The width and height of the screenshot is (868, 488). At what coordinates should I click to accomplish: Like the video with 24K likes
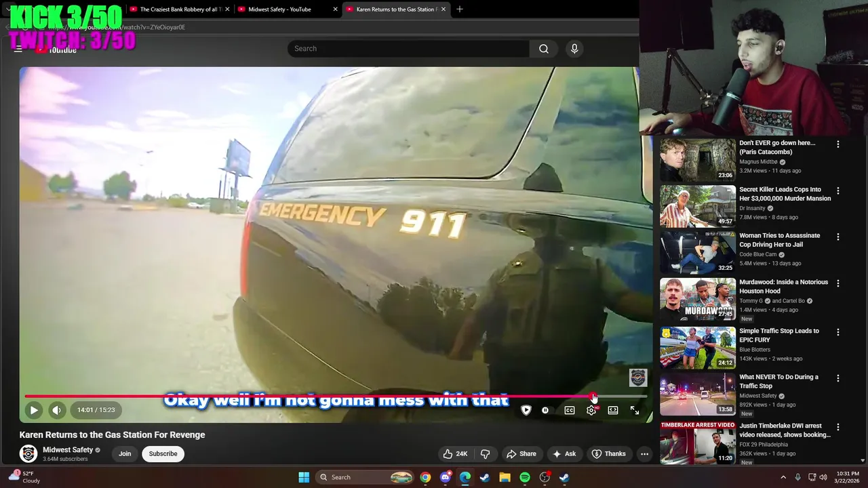[x=455, y=454]
